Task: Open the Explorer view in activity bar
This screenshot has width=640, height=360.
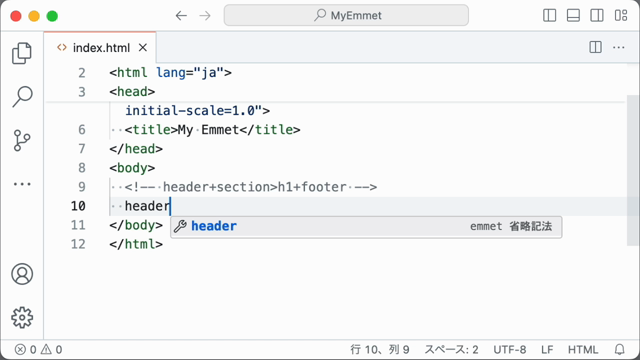Action: pyautogui.click(x=22, y=53)
